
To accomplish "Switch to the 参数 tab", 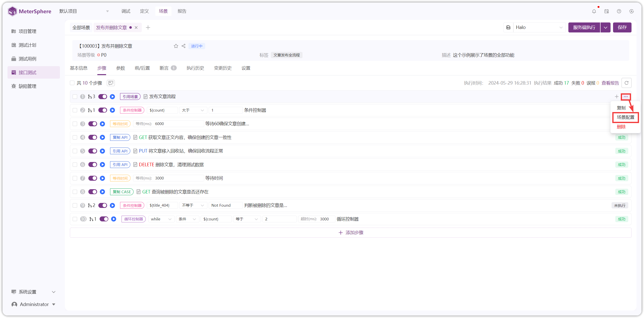I will click(x=121, y=68).
